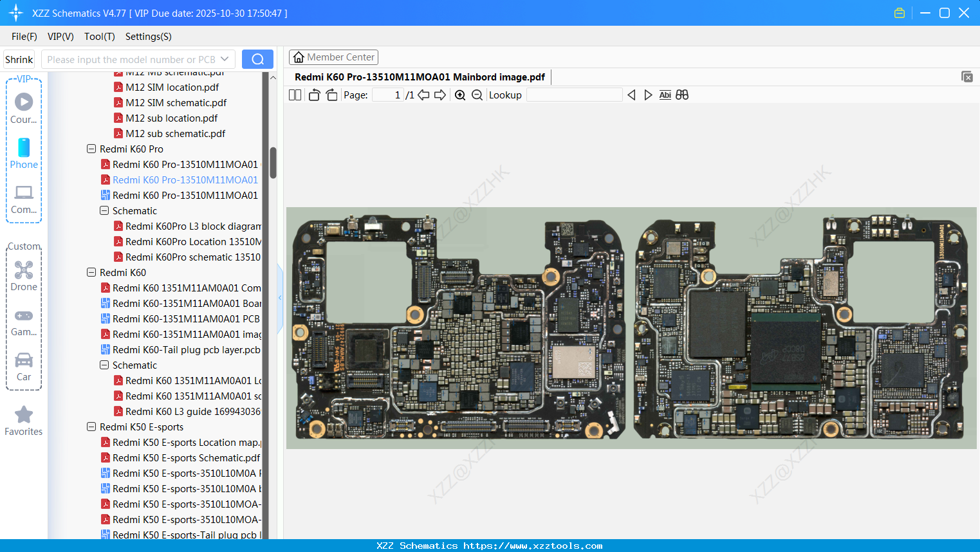Open the Member Center

pyautogui.click(x=333, y=57)
